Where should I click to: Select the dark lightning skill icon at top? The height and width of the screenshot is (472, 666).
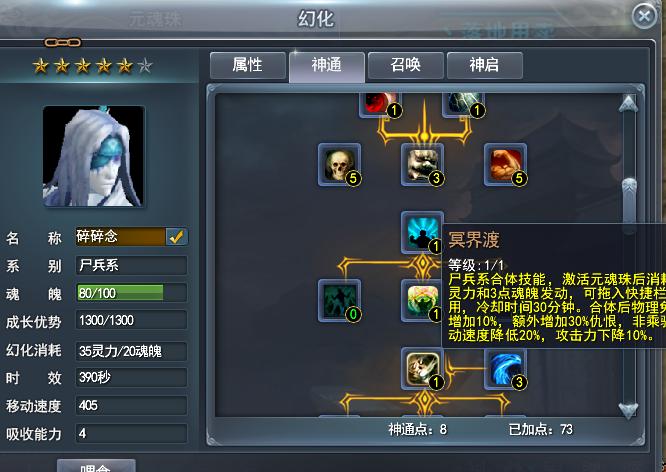coord(463,105)
